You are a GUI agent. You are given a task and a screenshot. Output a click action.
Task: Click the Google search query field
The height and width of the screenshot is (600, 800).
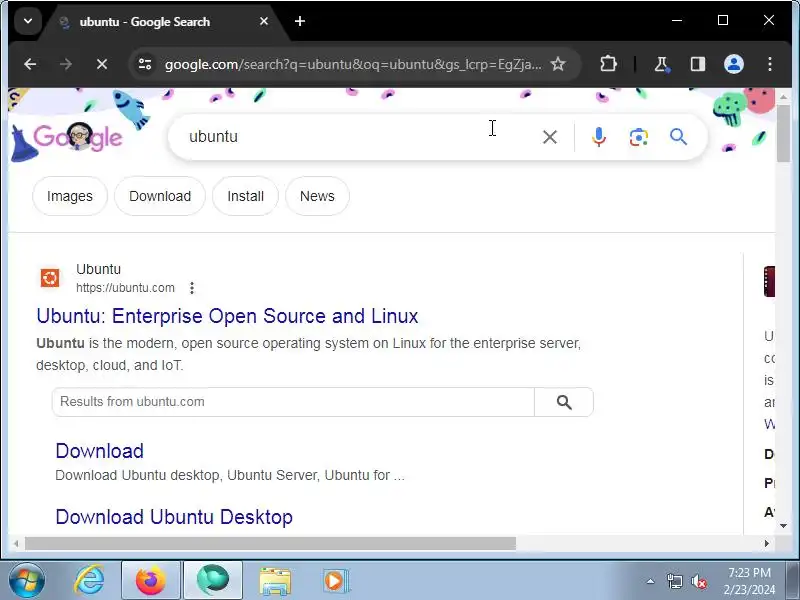point(357,137)
